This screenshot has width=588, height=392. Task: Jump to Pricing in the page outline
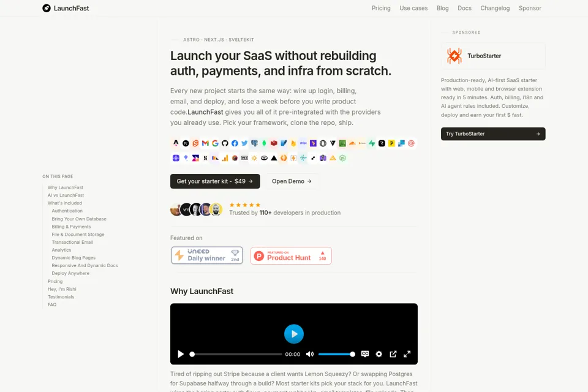point(55,281)
